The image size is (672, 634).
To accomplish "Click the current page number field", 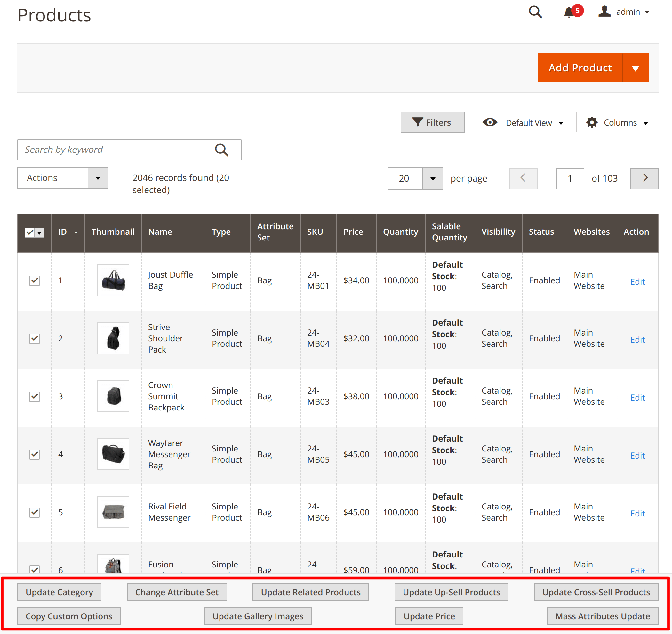I will [x=570, y=178].
